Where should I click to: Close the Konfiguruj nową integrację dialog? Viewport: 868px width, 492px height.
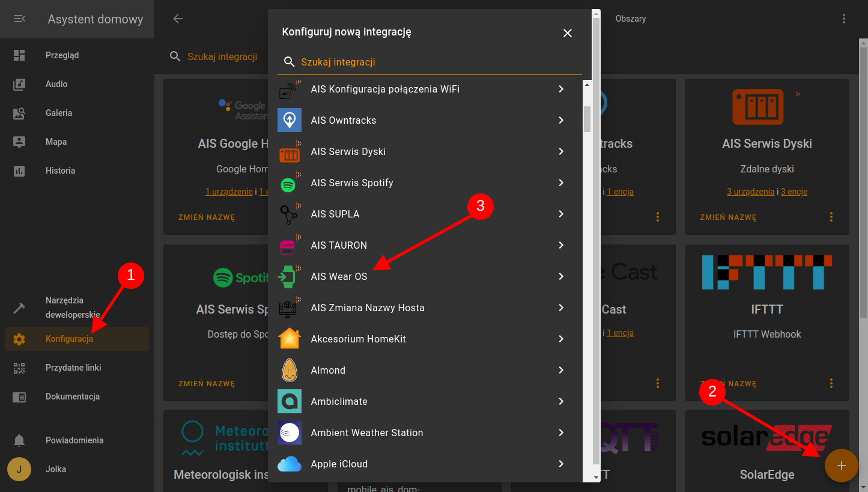click(x=568, y=33)
